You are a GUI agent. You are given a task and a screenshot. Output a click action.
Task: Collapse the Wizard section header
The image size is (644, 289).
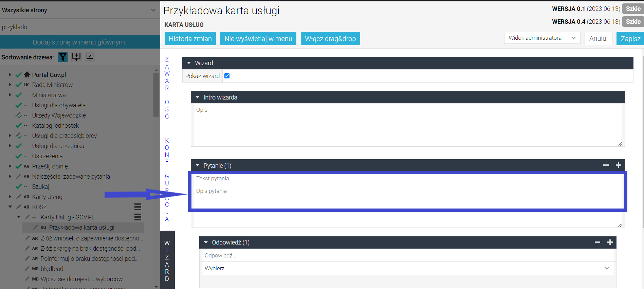(x=408, y=63)
